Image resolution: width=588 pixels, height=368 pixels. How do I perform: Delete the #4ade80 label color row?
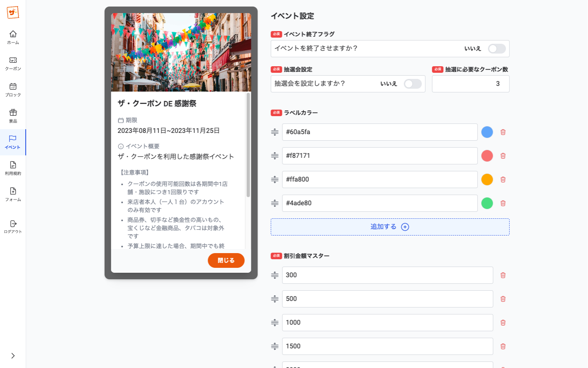[x=503, y=203]
